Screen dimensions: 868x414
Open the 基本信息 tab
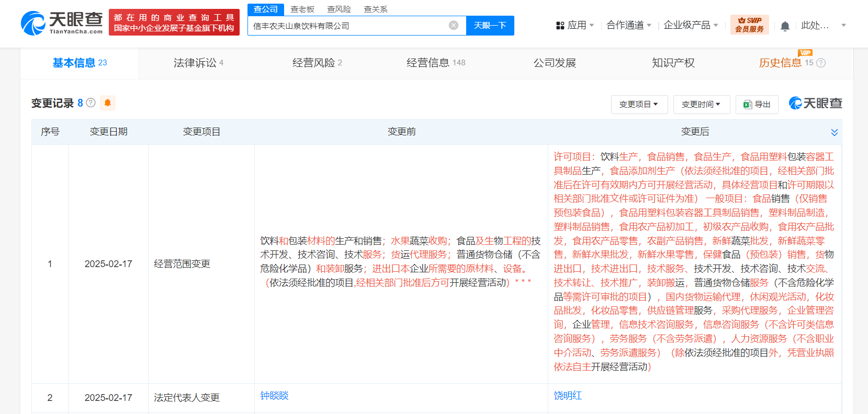pyautogui.click(x=80, y=63)
